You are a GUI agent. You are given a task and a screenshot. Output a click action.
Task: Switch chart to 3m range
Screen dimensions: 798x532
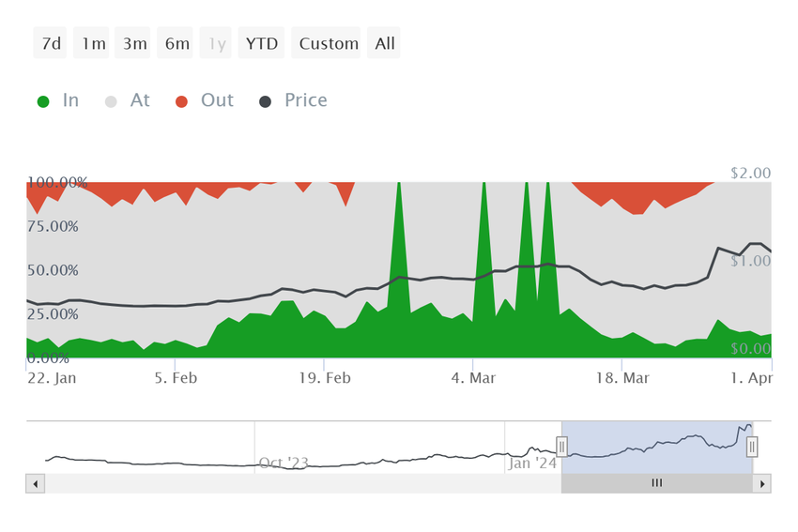[132, 43]
